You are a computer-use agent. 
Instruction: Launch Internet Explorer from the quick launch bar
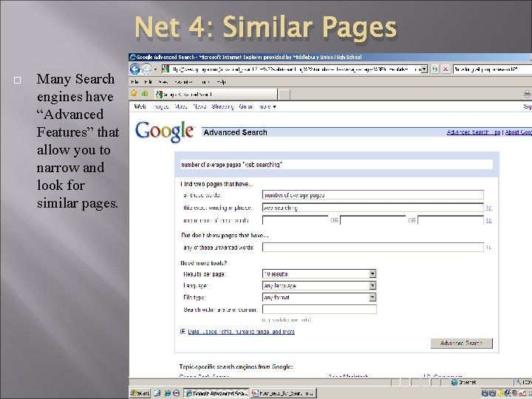pyautogui.click(x=167, y=393)
